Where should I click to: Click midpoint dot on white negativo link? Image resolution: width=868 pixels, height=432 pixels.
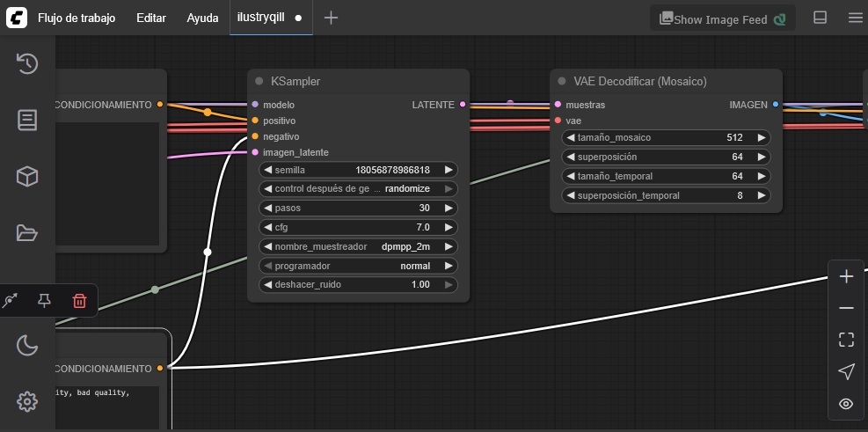(x=208, y=252)
